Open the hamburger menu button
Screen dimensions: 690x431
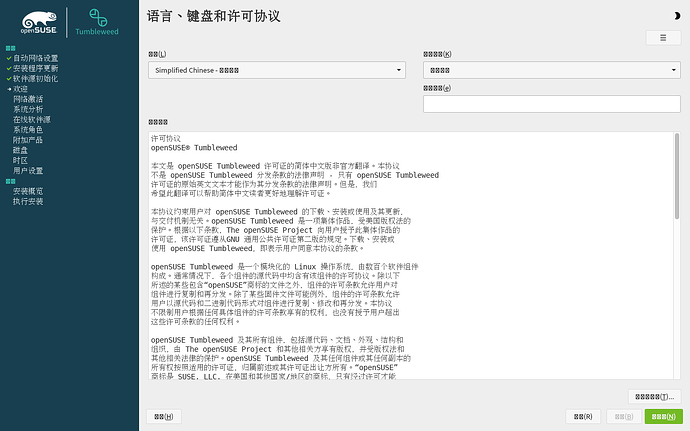663,38
